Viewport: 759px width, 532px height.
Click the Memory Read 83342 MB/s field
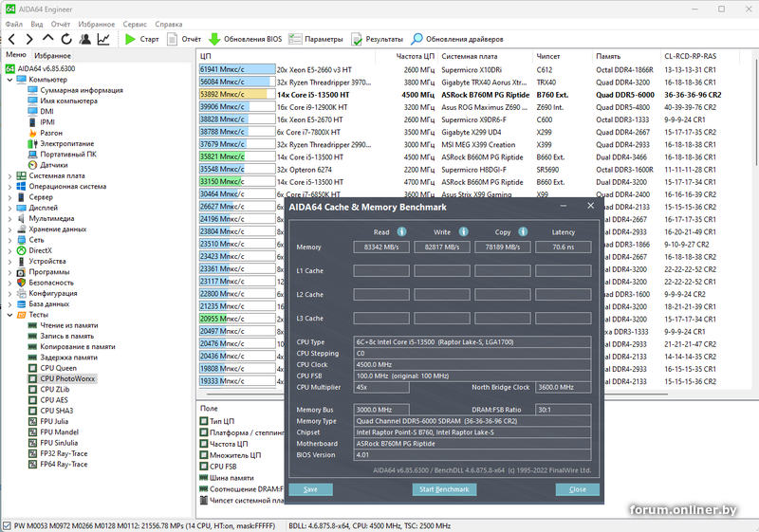tap(381, 248)
